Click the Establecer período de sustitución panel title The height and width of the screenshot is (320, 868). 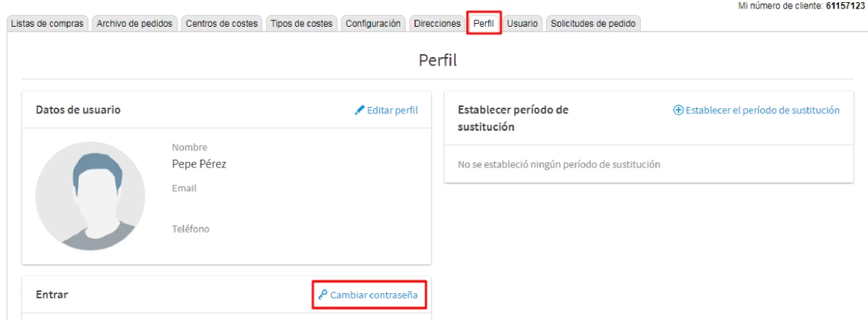click(x=513, y=118)
